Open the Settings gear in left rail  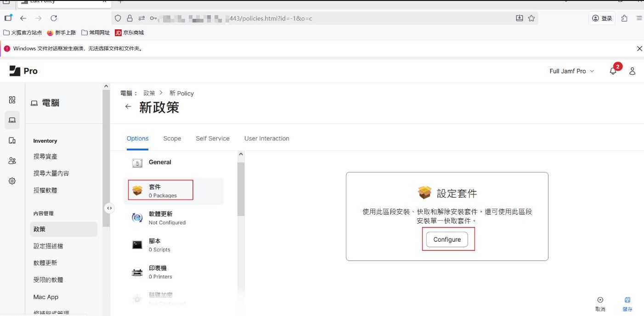pyautogui.click(x=12, y=181)
